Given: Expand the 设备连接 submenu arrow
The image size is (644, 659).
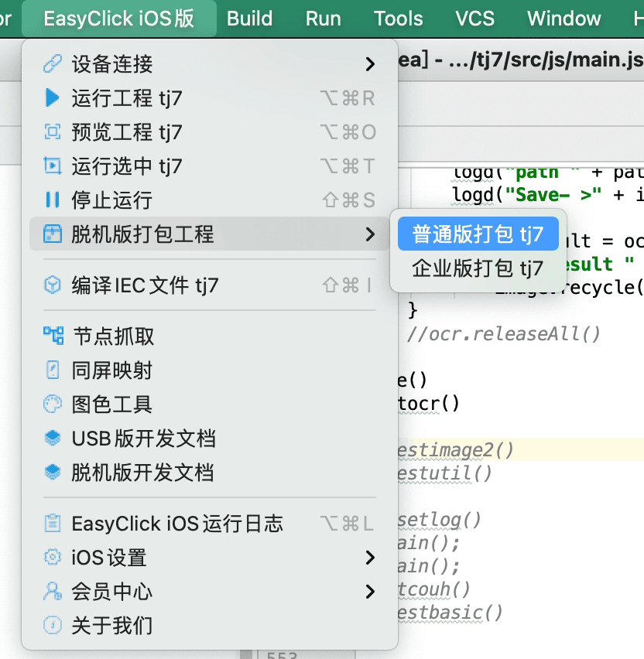Looking at the screenshot, I should coord(370,64).
